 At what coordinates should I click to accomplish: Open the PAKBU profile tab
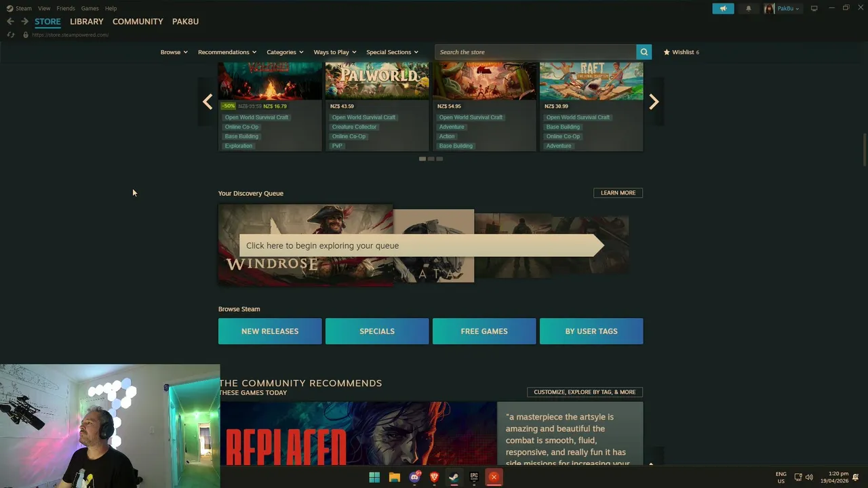[x=185, y=22]
